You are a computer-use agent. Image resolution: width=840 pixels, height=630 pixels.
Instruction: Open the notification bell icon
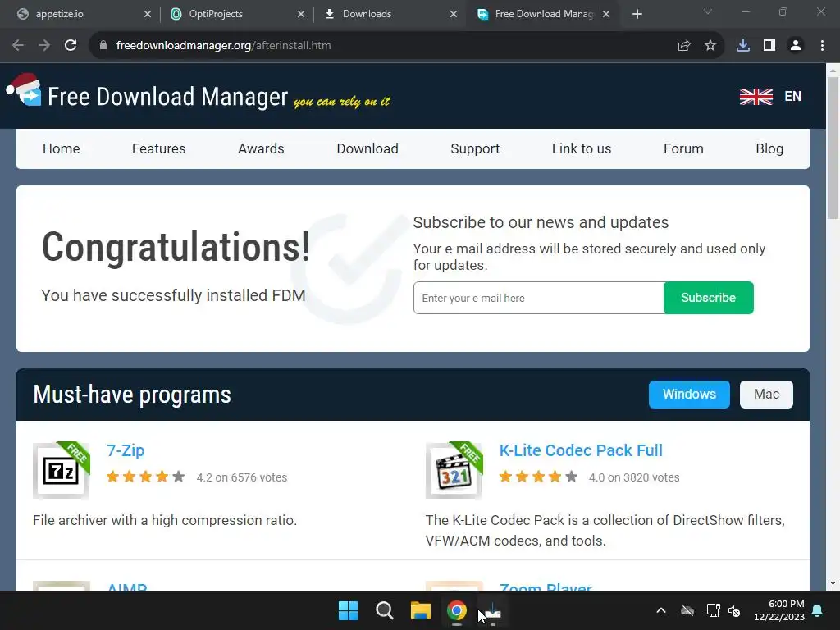[x=818, y=610]
